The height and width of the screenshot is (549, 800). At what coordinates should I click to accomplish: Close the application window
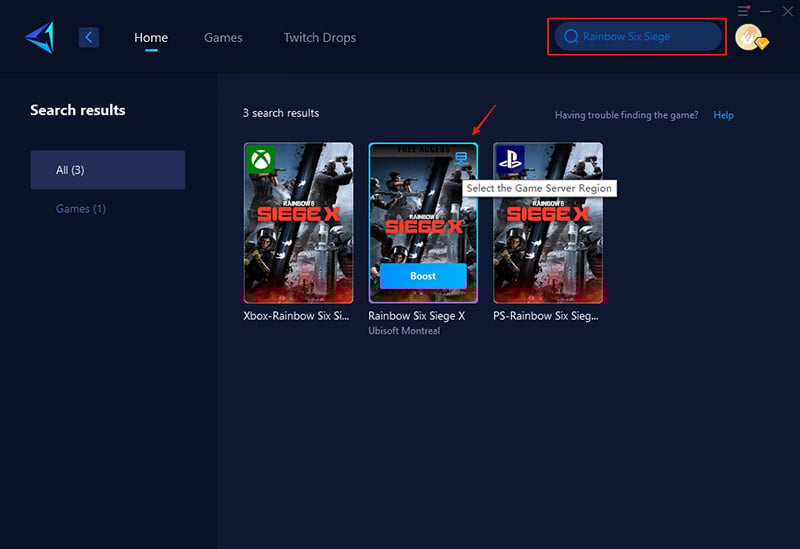point(788,11)
